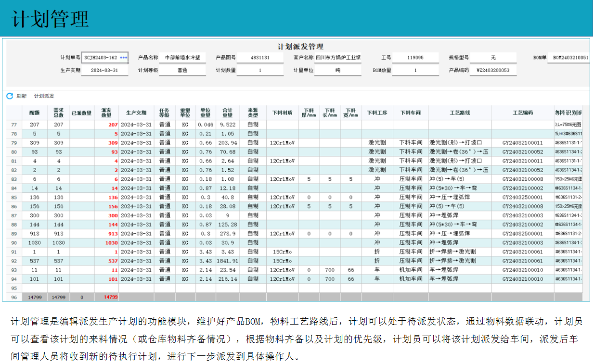Screen dimensions: 594x364
Task: Click the 合计重量 column header
Action: [x=228, y=113]
